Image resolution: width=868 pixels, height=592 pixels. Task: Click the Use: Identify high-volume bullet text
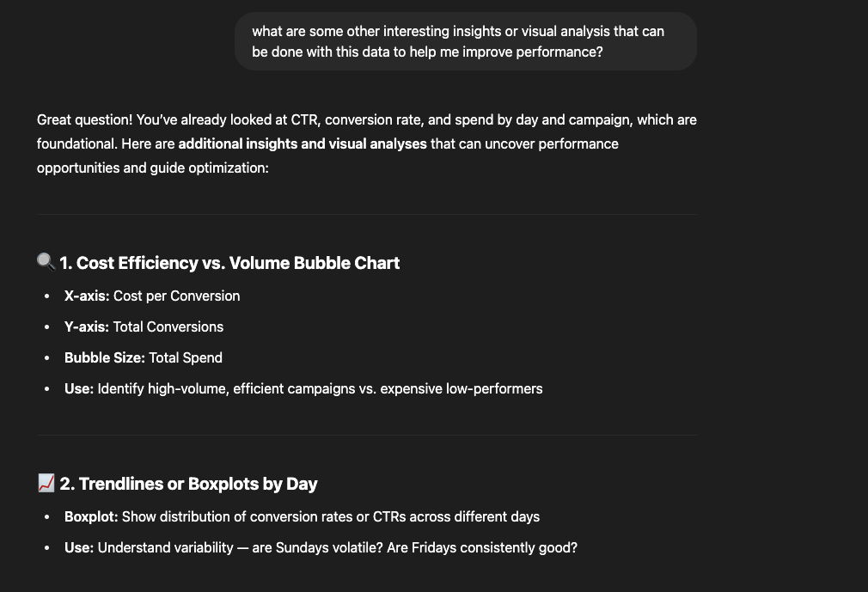(303, 389)
